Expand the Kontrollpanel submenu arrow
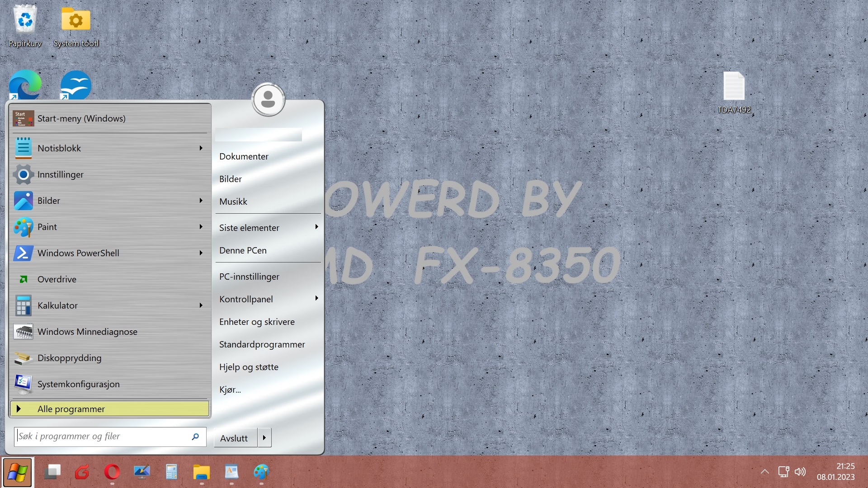The width and height of the screenshot is (868, 488). click(x=316, y=299)
